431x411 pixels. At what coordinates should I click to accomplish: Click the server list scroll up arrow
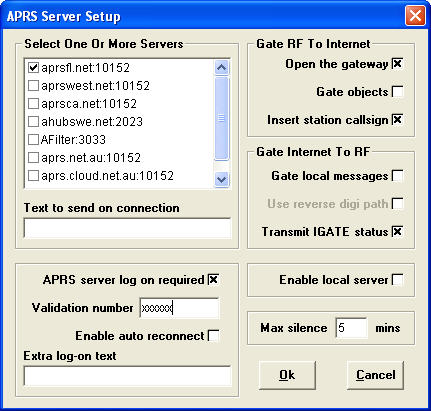(222, 68)
